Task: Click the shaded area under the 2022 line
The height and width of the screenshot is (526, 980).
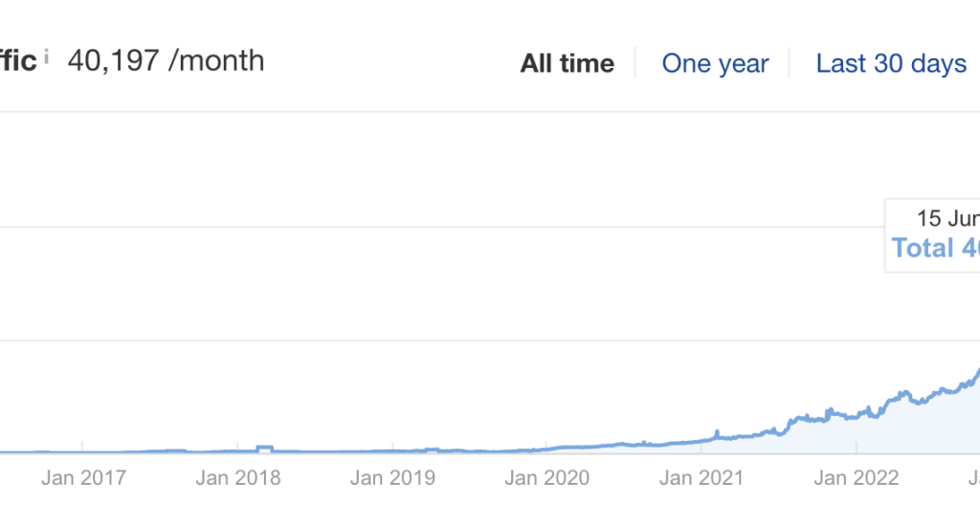Action: point(919,430)
